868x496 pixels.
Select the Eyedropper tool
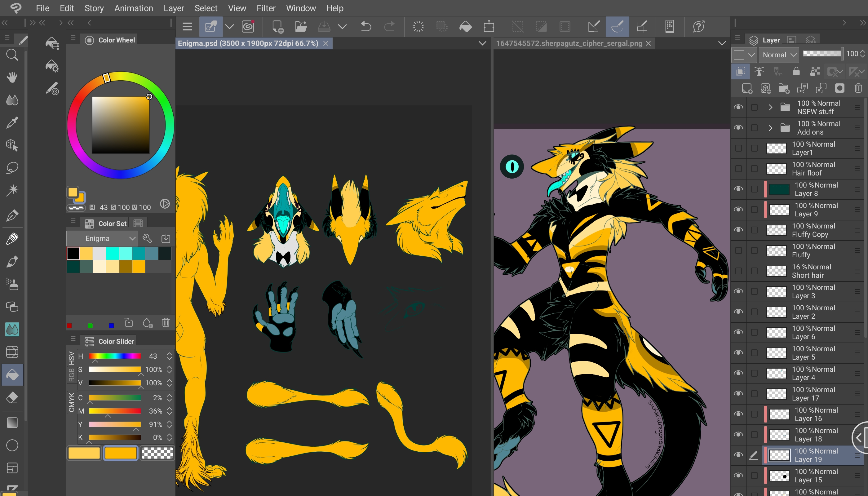click(12, 123)
